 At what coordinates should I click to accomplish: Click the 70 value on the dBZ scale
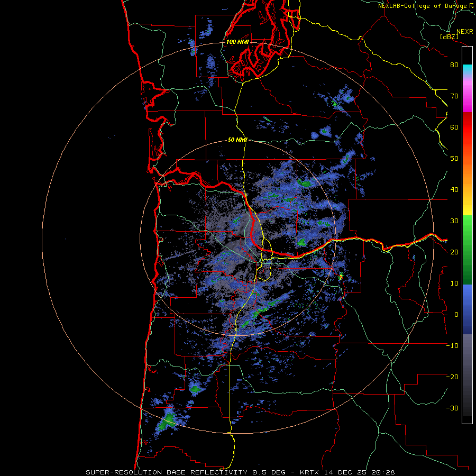pos(454,96)
